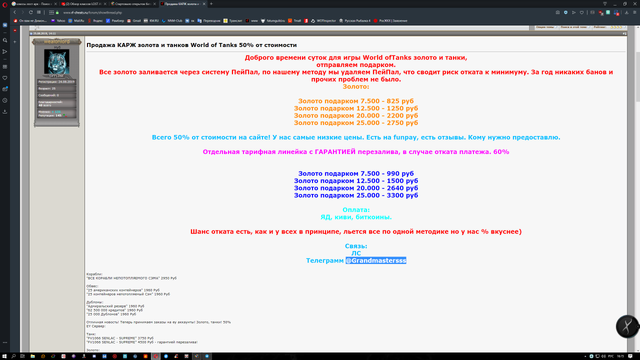Click the highlighted @Grandmastersss Telegram handle

point(376,260)
